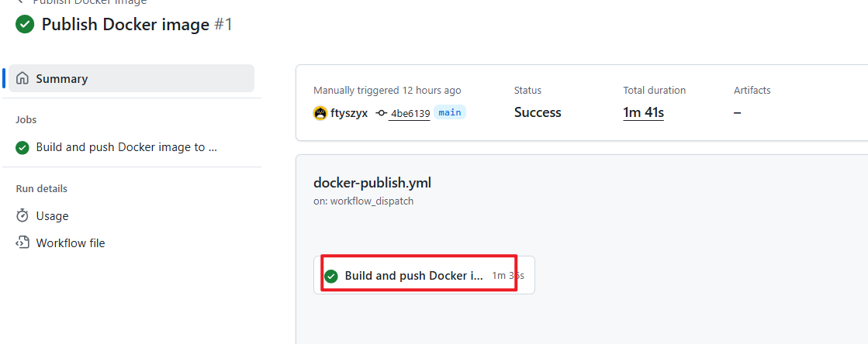The image size is (868, 344).
Task: Open the Build and push Docker job card
Action: 413,276
